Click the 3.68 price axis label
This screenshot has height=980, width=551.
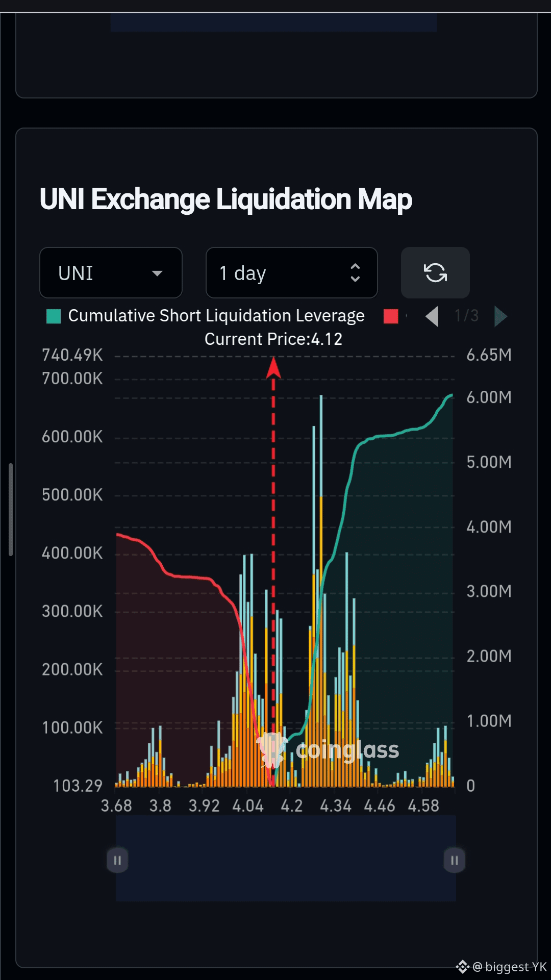(116, 806)
